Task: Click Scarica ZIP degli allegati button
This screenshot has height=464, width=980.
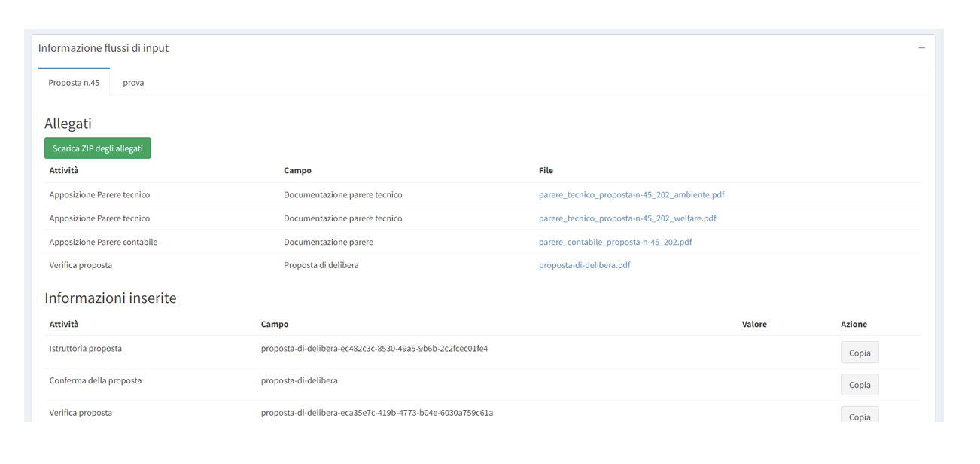Action: (x=98, y=148)
